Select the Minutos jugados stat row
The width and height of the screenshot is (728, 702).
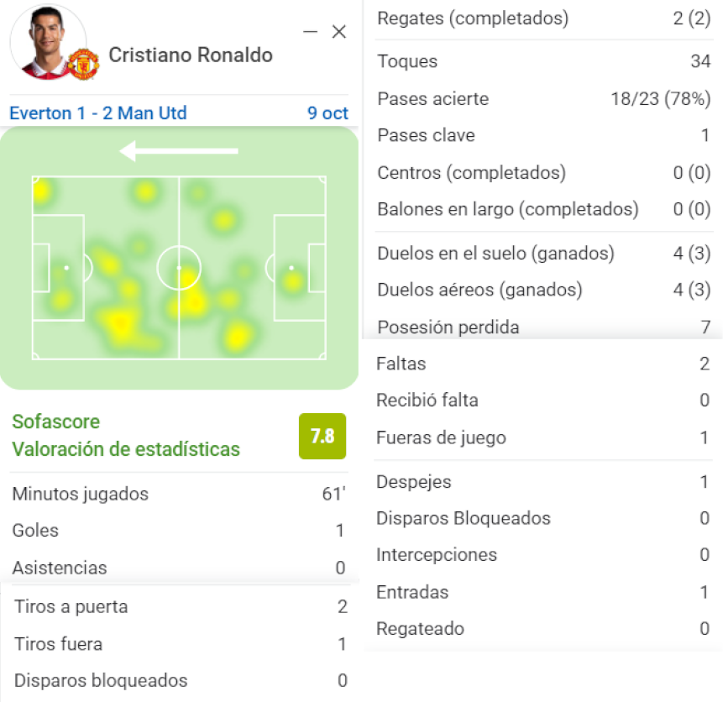click(x=179, y=494)
